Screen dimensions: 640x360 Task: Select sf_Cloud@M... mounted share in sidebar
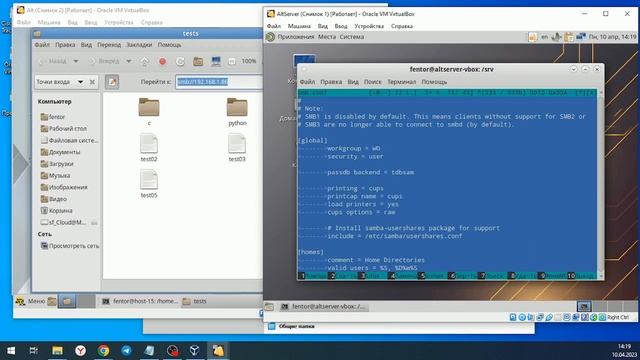click(x=63, y=223)
